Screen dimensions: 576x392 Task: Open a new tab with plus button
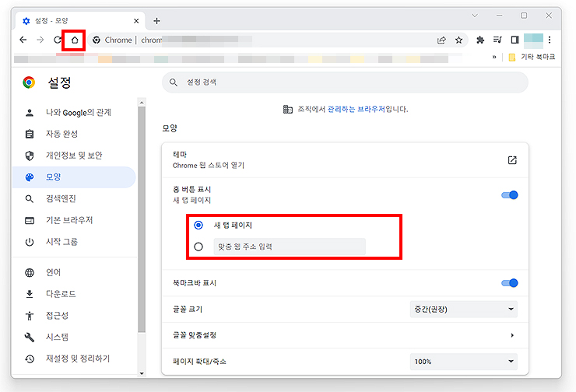click(157, 21)
